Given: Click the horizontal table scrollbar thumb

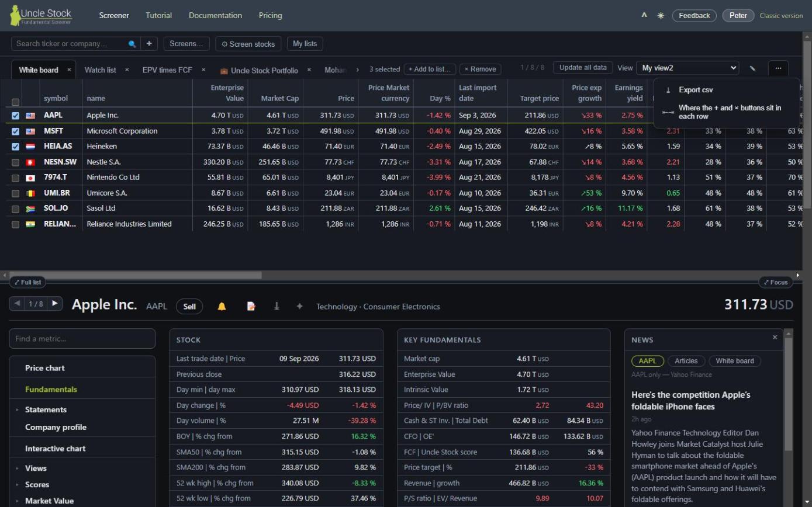Looking at the screenshot, I should tap(136, 275).
